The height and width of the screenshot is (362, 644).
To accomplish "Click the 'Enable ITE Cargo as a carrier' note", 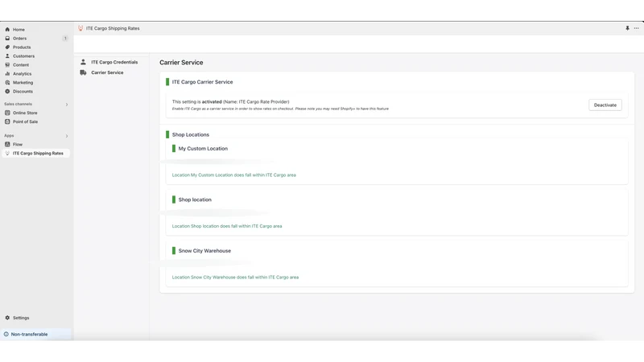I will pos(280,109).
